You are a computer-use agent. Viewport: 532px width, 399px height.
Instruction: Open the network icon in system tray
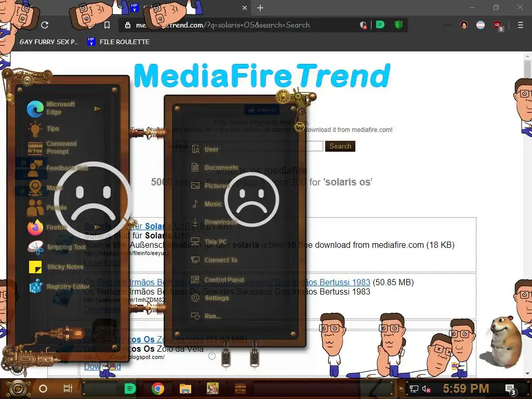(414, 389)
